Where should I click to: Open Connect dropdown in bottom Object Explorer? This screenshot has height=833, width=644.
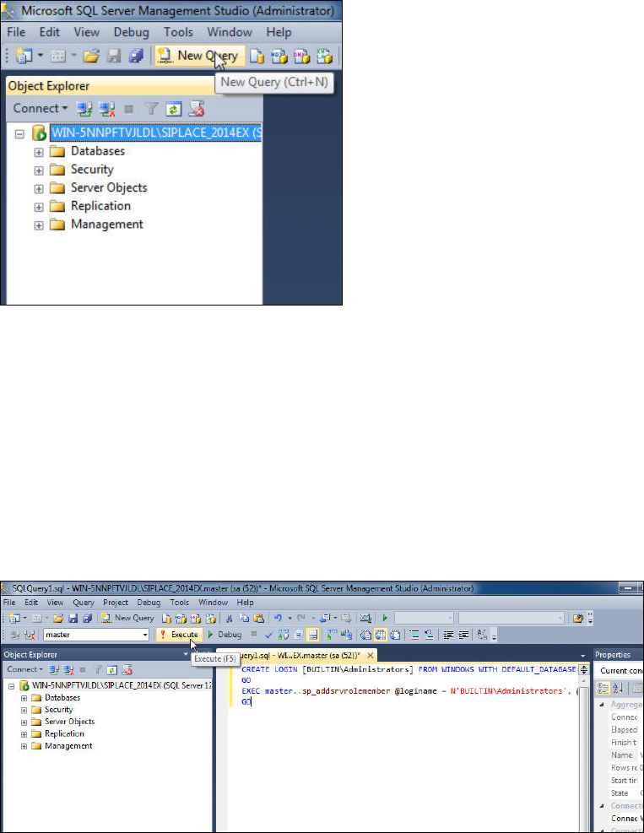coord(24,669)
